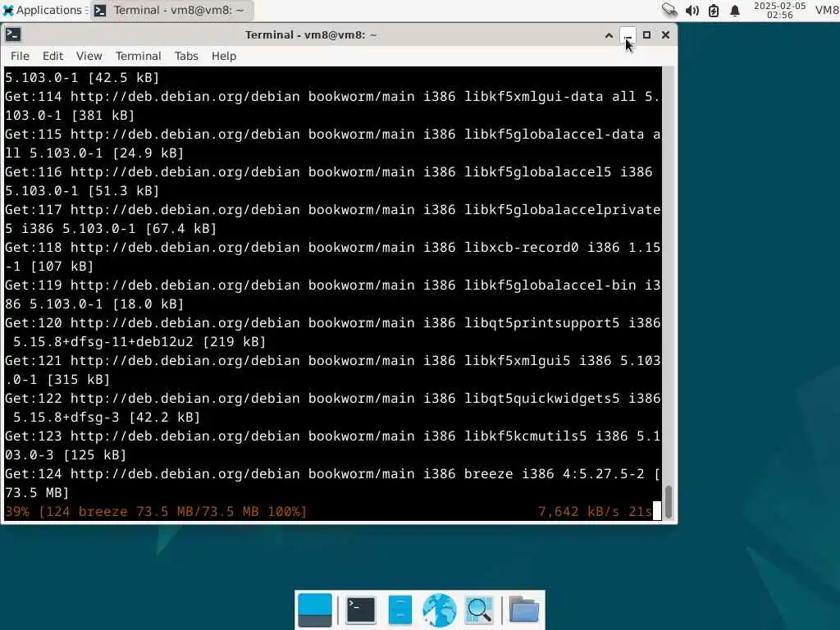Click the Terminal window title text
Image resolution: width=840 pixels, height=630 pixels.
click(311, 34)
